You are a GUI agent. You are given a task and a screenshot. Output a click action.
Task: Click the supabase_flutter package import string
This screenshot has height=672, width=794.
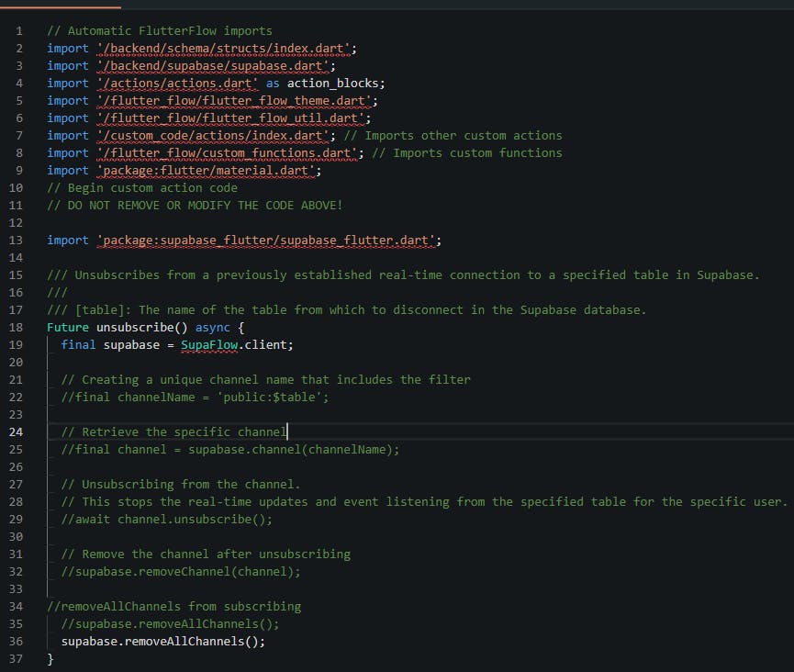pos(266,241)
